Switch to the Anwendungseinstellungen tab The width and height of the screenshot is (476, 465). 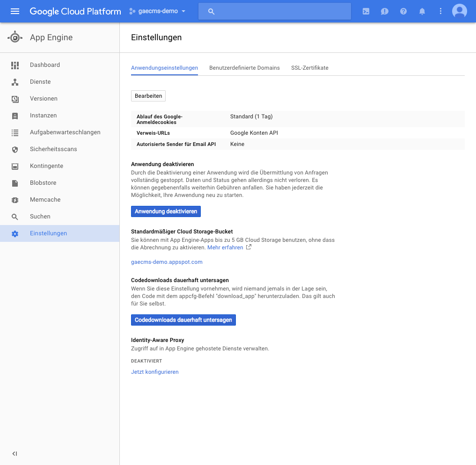point(165,68)
